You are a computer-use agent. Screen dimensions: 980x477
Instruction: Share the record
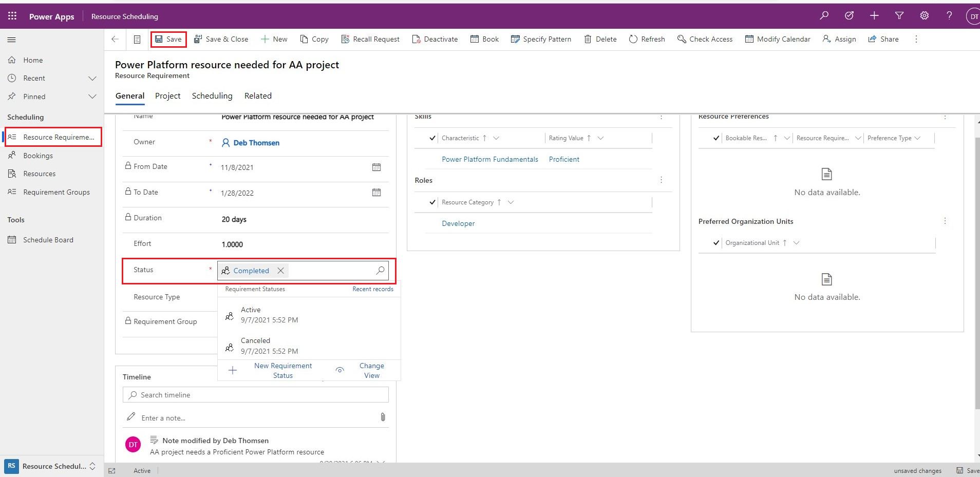coord(883,39)
